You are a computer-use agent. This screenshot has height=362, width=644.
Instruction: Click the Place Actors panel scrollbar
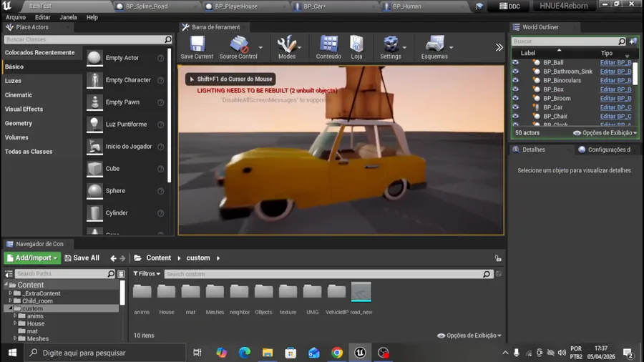coord(170,114)
